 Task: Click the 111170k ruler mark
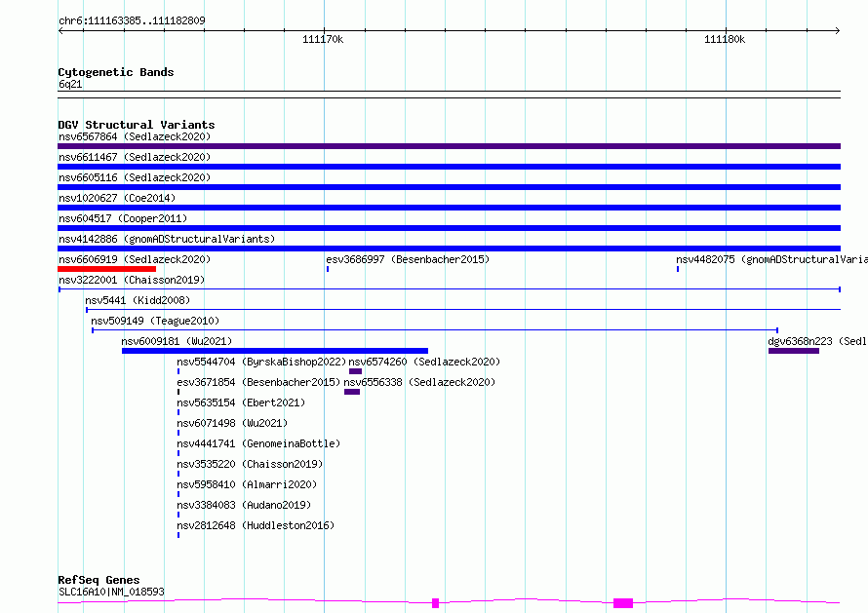(x=323, y=39)
